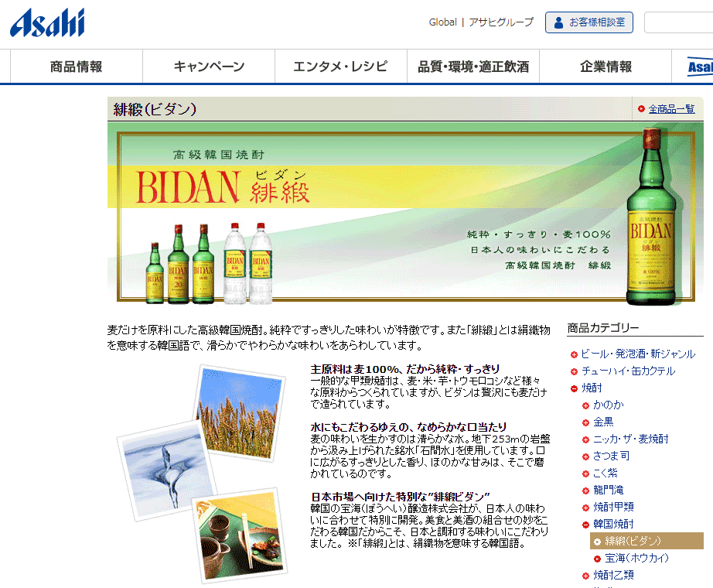Click the bullet icon beside 宝海(ホウカイ)

[x=598, y=559]
